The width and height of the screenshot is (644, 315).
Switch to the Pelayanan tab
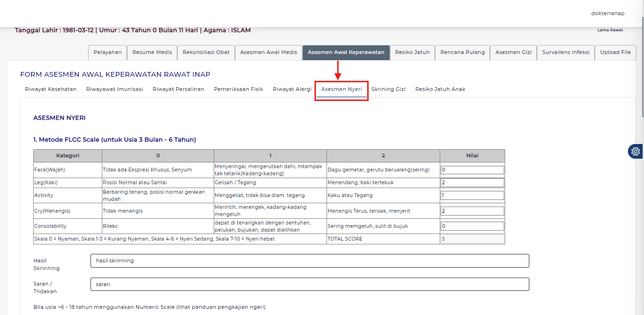point(108,53)
